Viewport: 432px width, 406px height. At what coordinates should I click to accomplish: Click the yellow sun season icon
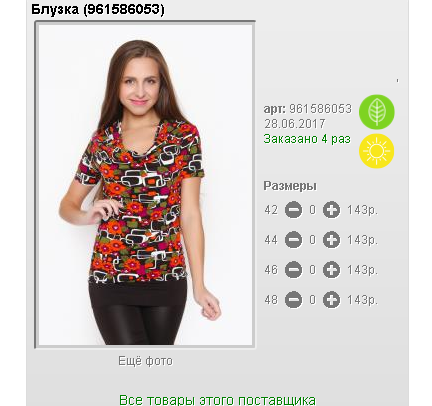(x=377, y=151)
